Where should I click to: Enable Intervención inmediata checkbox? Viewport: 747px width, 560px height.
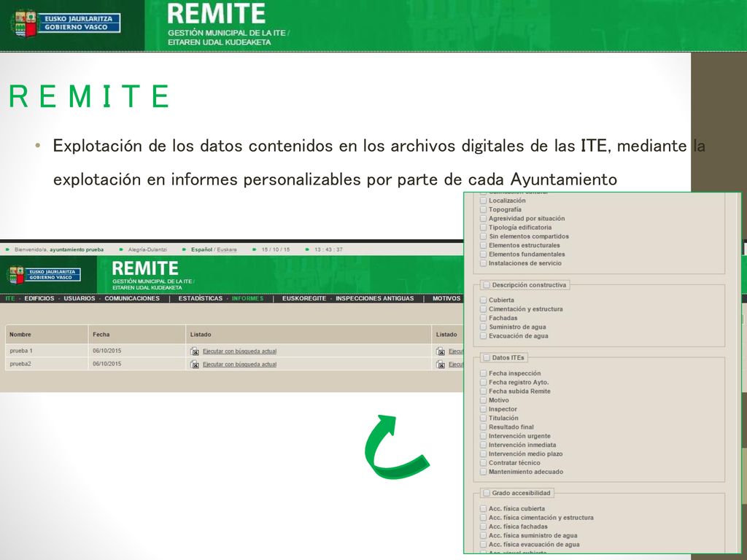tap(483, 445)
